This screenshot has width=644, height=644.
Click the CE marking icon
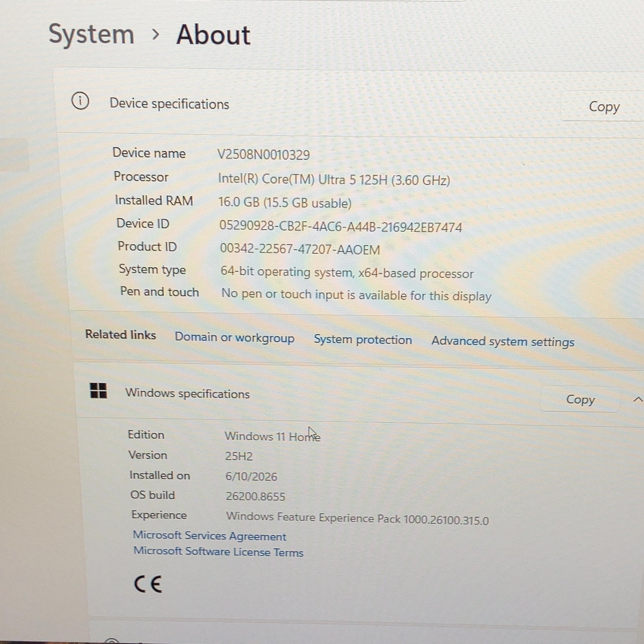point(148,584)
